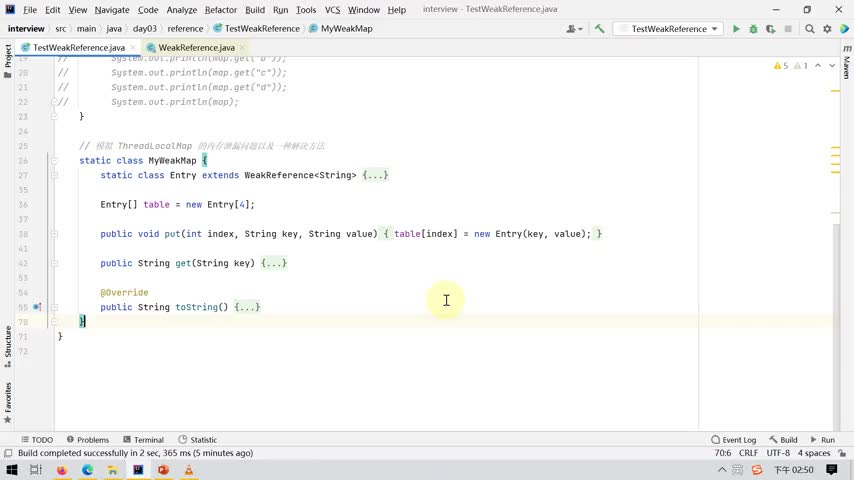
Task: Expand the put method fold marker
Action: (x=54, y=234)
